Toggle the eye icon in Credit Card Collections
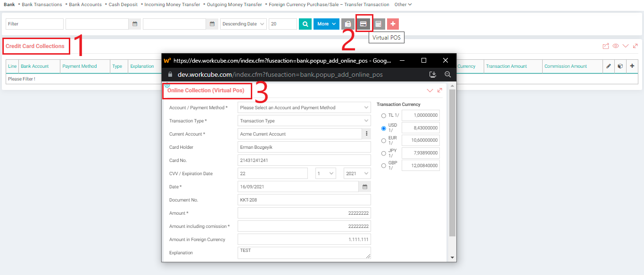 tap(616, 46)
